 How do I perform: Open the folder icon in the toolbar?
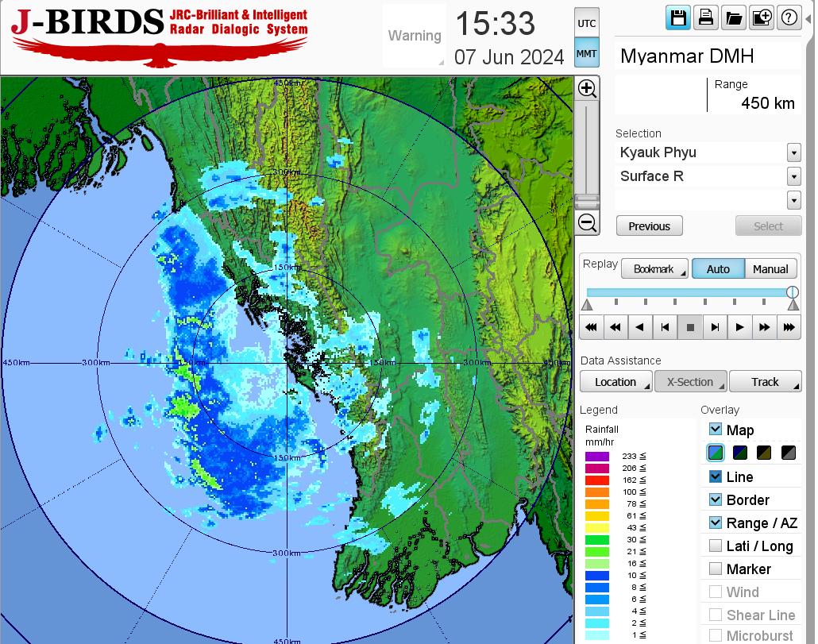[733, 18]
